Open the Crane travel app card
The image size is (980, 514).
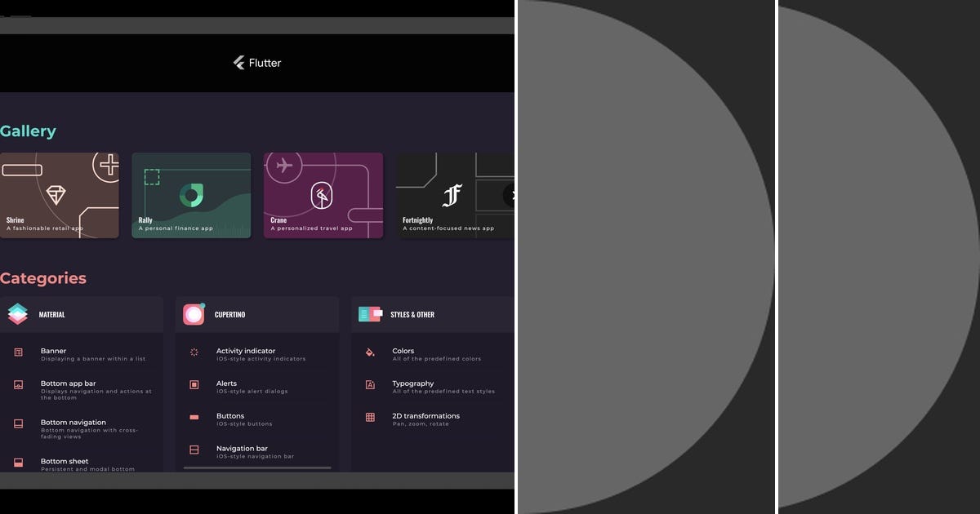pyautogui.click(x=323, y=195)
